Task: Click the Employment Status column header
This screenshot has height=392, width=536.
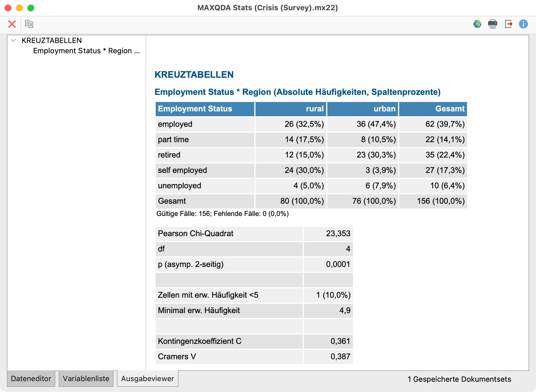Action: (x=205, y=109)
